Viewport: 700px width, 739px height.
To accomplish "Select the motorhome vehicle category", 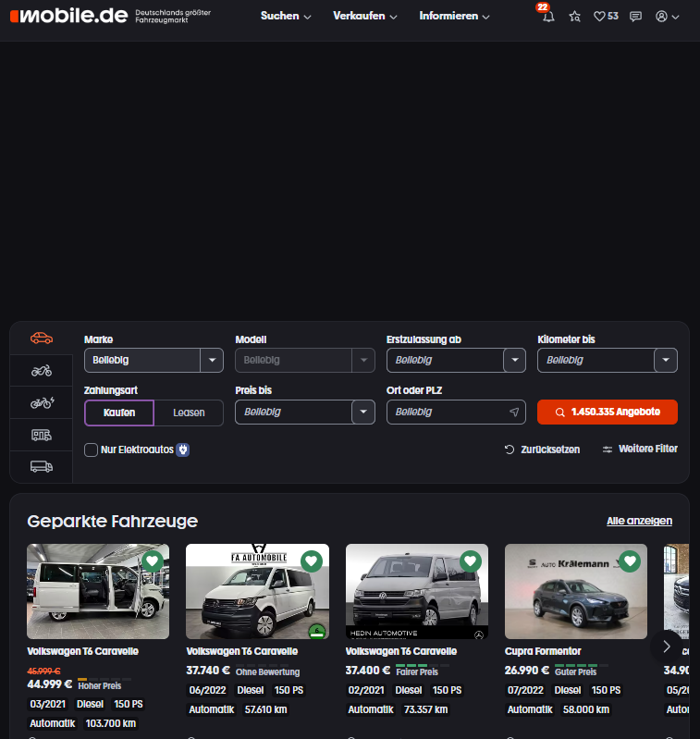I will (x=42, y=435).
